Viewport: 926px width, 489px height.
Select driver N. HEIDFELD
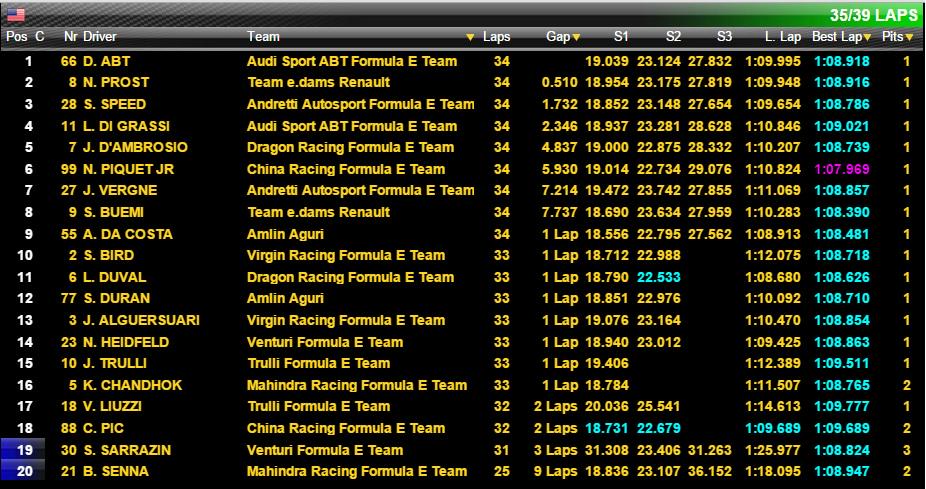point(126,343)
